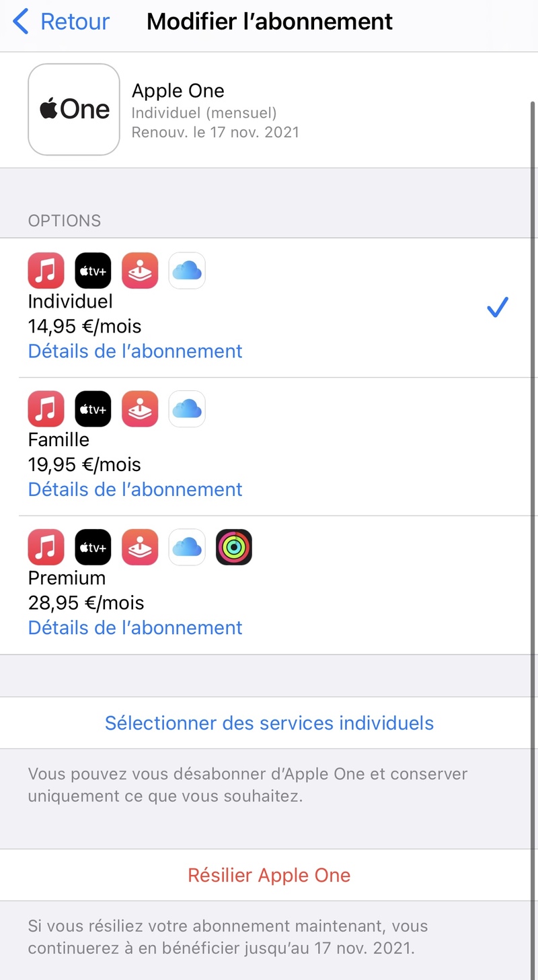Tap Fitness+ rings icon in Premium plan
The width and height of the screenshot is (538, 980).
[234, 547]
